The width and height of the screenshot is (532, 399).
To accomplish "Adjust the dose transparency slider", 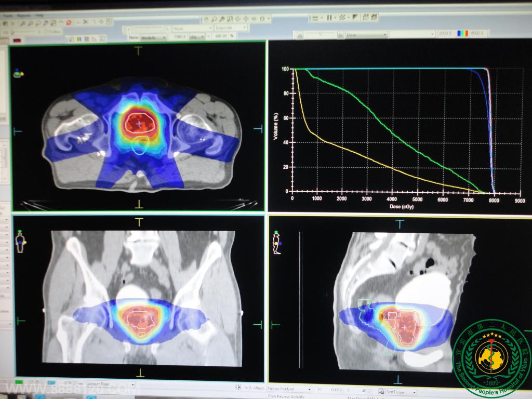I will 320,34.
